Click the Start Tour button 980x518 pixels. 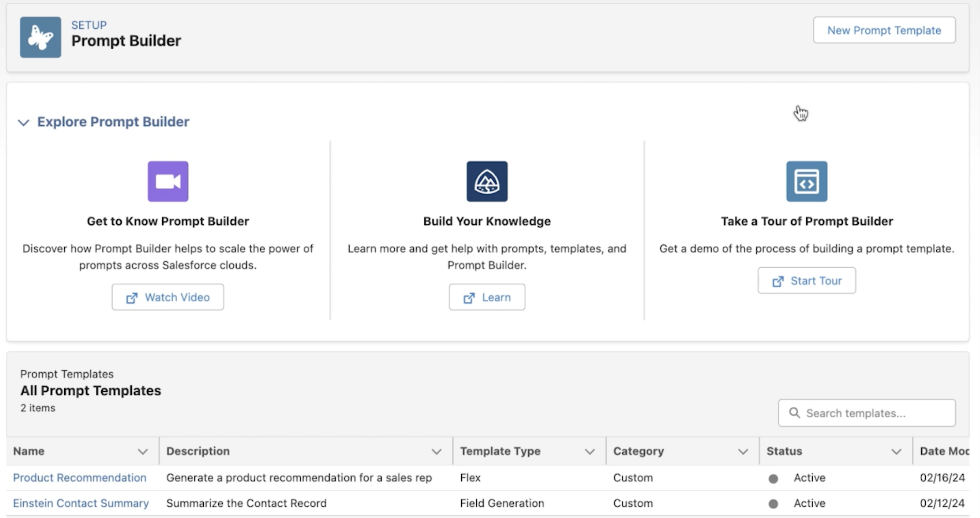click(806, 280)
